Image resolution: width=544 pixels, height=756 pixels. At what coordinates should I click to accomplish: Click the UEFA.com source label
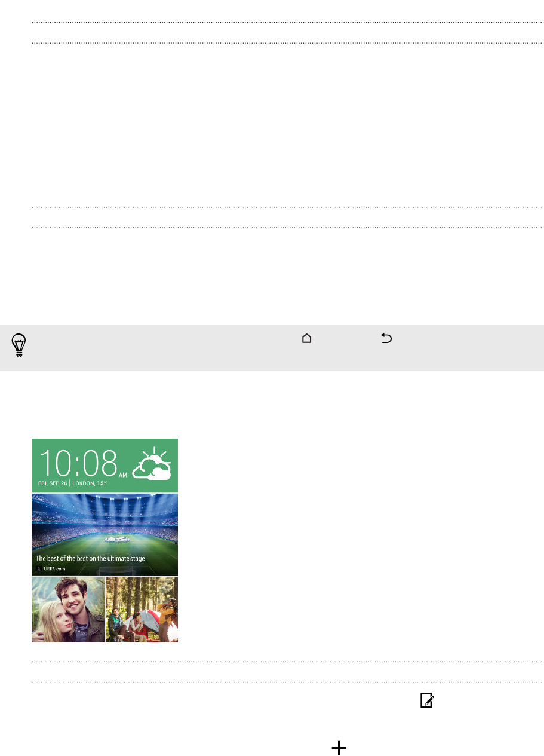tap(54, 568)
